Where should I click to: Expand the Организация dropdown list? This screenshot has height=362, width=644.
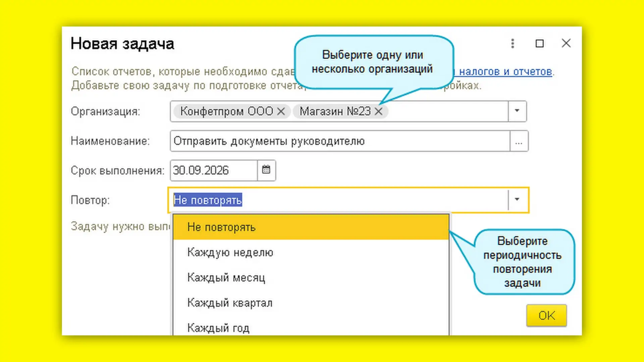coord(517,111)
